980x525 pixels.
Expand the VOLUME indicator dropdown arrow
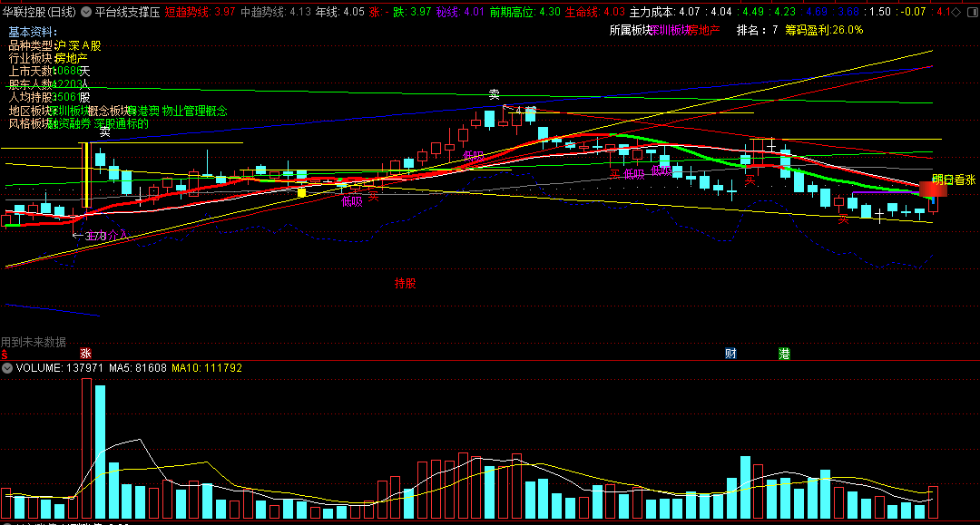[x=7, y=368]
